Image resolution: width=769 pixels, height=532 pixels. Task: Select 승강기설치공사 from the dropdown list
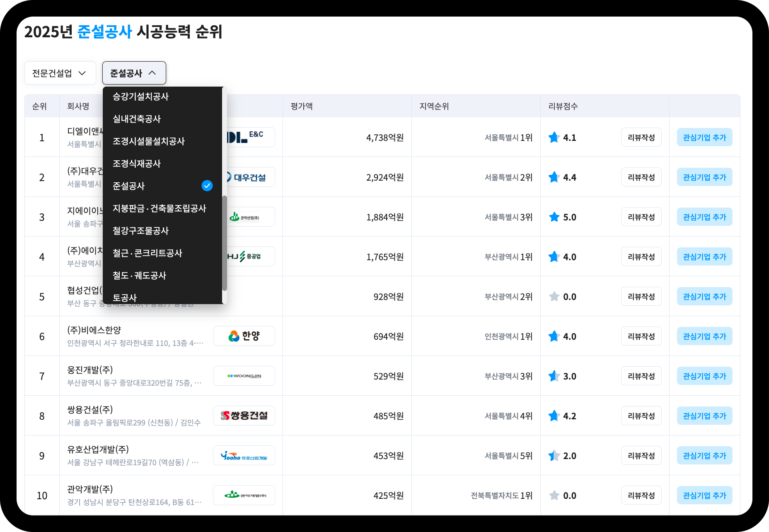162,97
